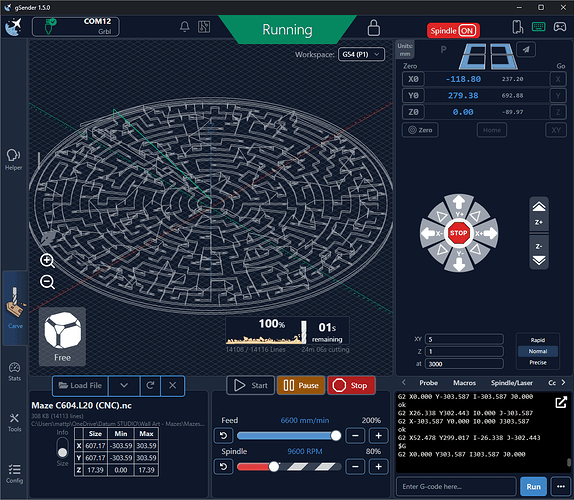Select the Precise jog preset

pyautogui.click(x=538, y=362)
